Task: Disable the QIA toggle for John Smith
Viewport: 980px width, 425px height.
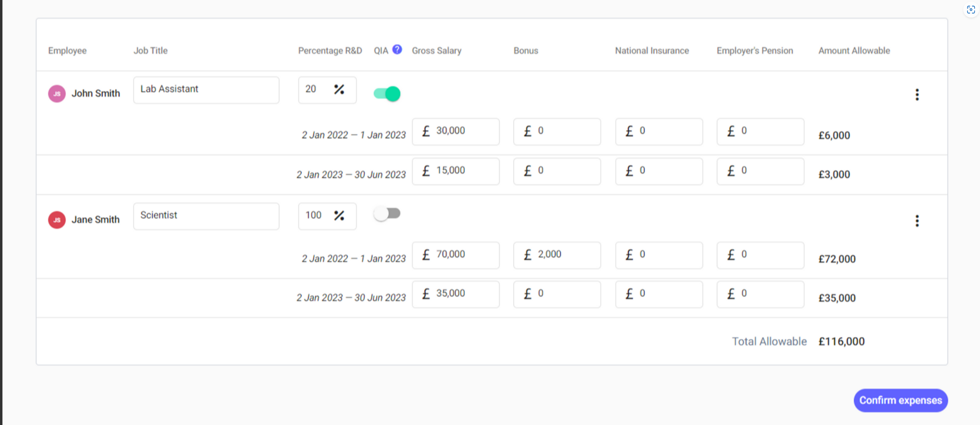Action: click(387, 94)
